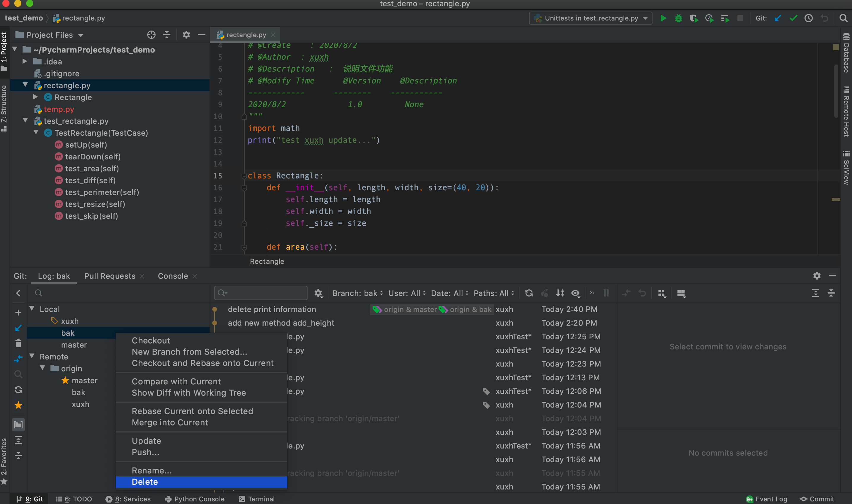Viewport: 852px width, 504px height.
Task: Click the branches search field
Action: pos(119,293)
